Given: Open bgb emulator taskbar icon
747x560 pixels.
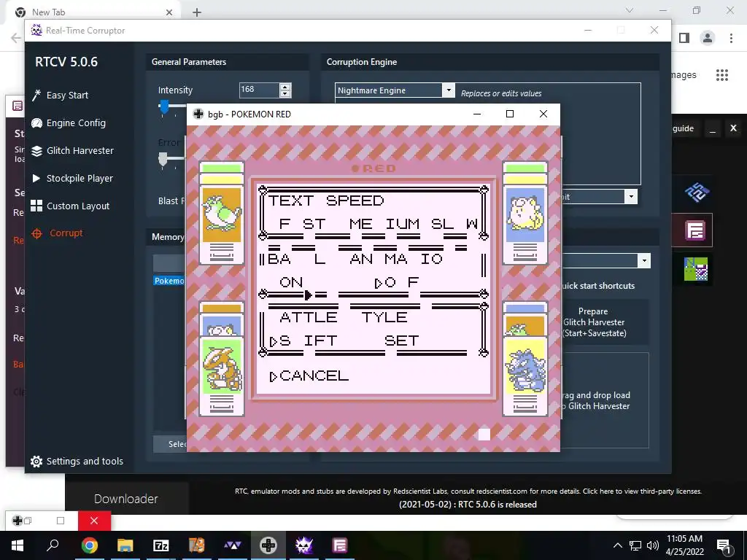Looking at the screenshot, I should [268, 545].
